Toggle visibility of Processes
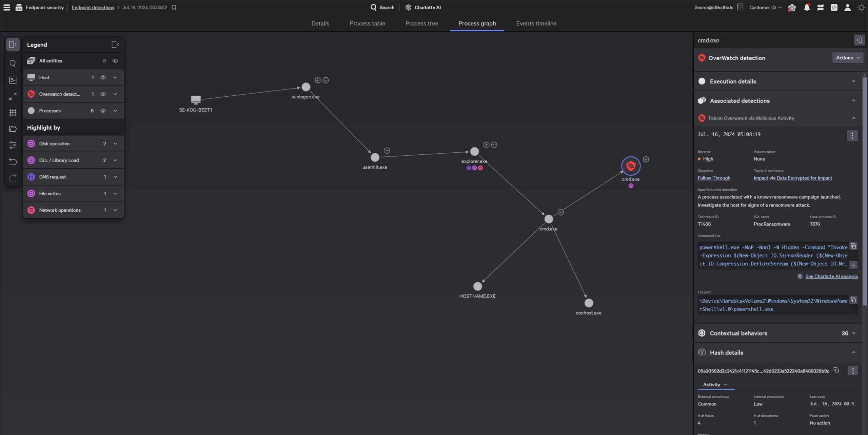The height and width of the screenshot is (435, 868). (103, 111)
